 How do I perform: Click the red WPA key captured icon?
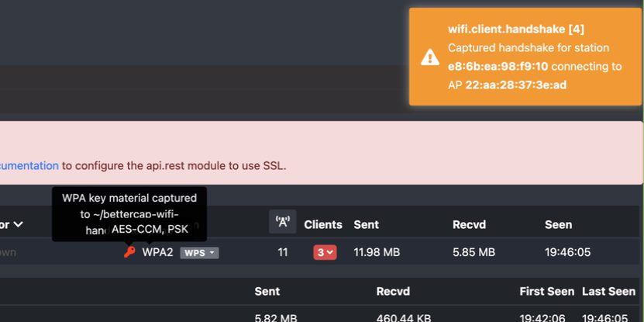point(129,252)
